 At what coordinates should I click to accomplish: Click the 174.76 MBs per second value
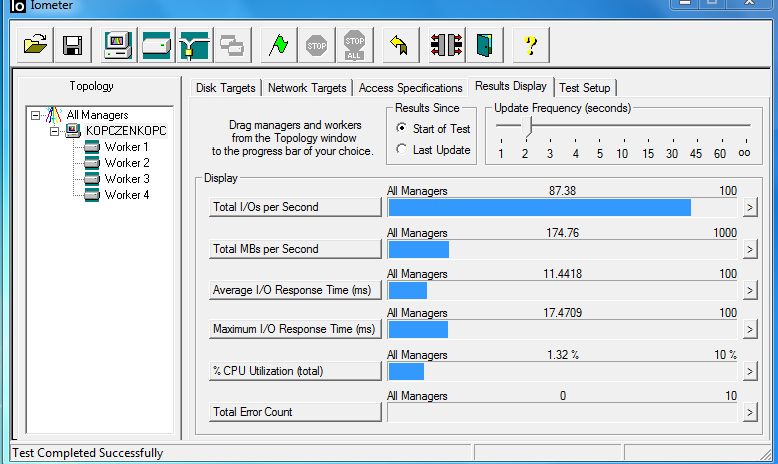click(x=562, y=233)
